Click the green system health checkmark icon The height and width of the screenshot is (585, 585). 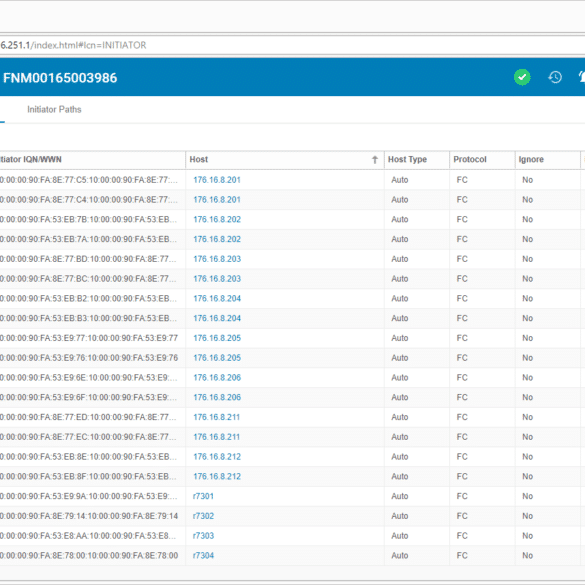click(x=522, y=77)
